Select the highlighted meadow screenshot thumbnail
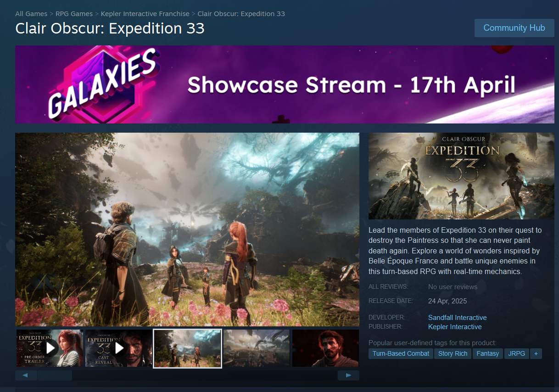This screenshot has height=392, width=559. click(187, 348)
